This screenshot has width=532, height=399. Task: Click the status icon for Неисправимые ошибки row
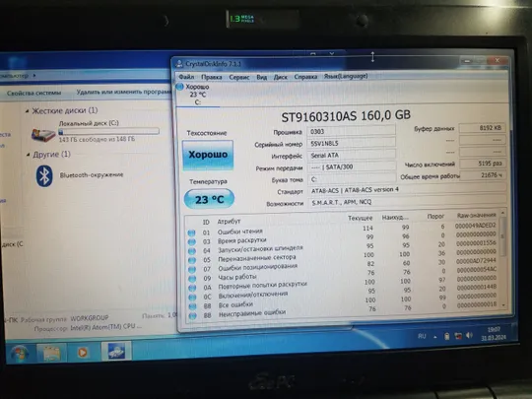click(193, 315)
